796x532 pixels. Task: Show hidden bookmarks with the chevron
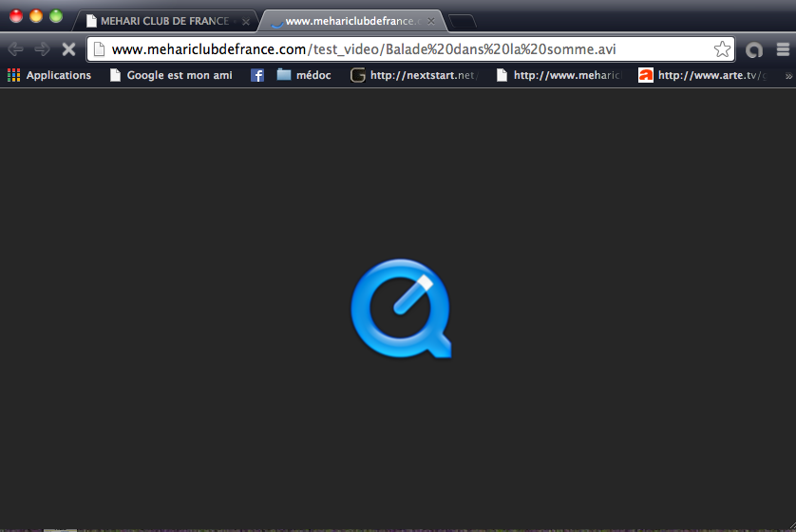788,76
